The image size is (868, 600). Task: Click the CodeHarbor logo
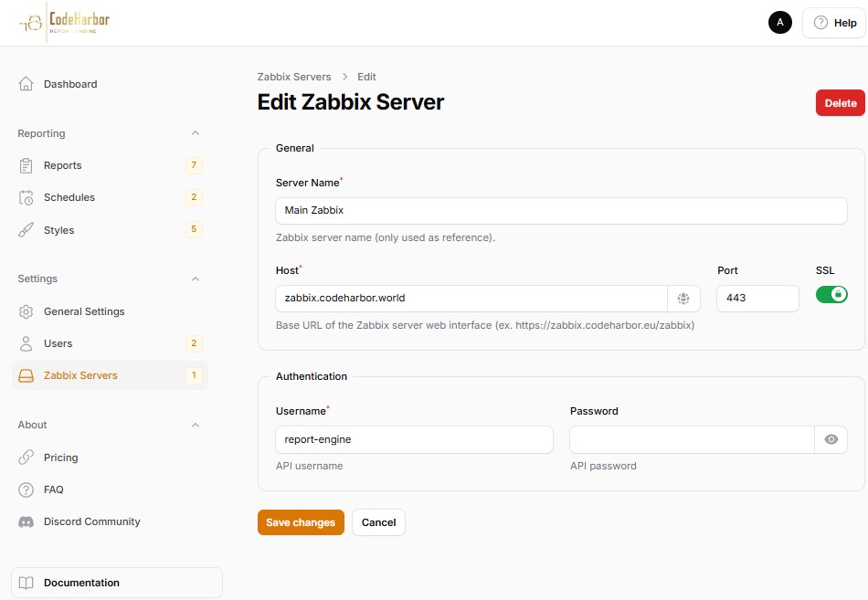click(x=65, y=22)
